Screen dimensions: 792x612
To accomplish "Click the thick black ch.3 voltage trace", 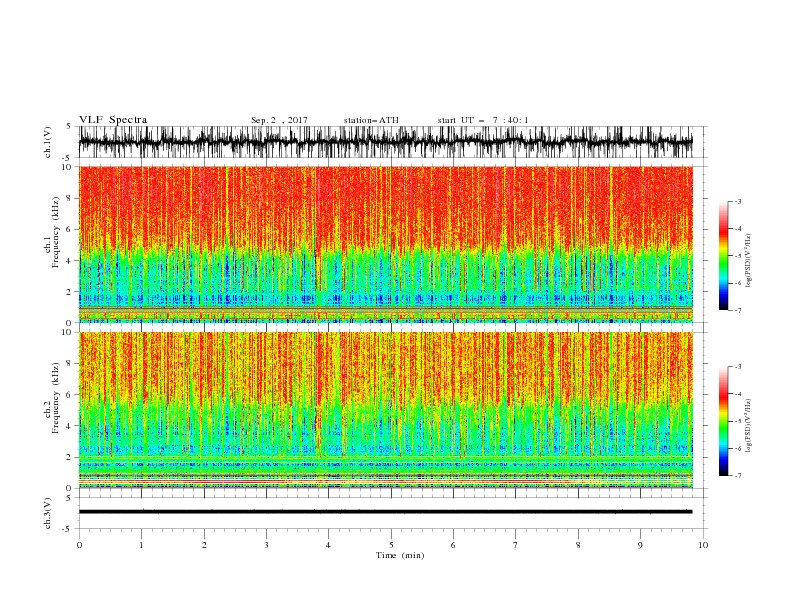I will [385, 512].
